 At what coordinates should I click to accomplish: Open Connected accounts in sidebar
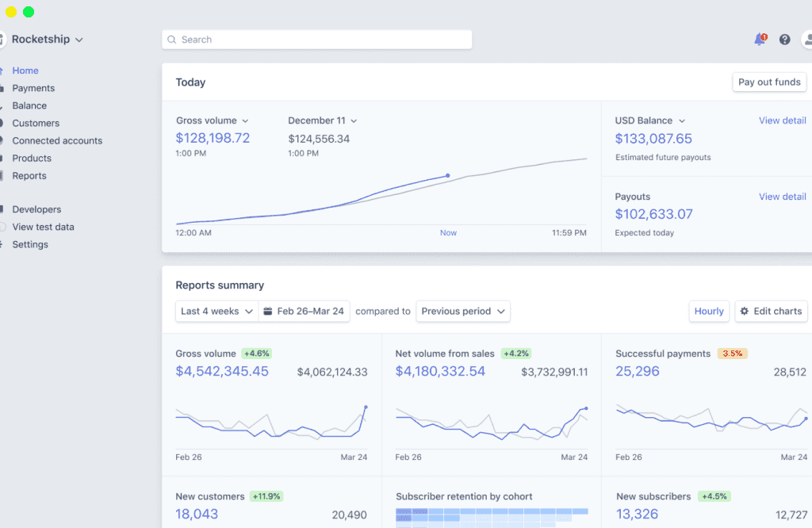[x=57, y=140]
